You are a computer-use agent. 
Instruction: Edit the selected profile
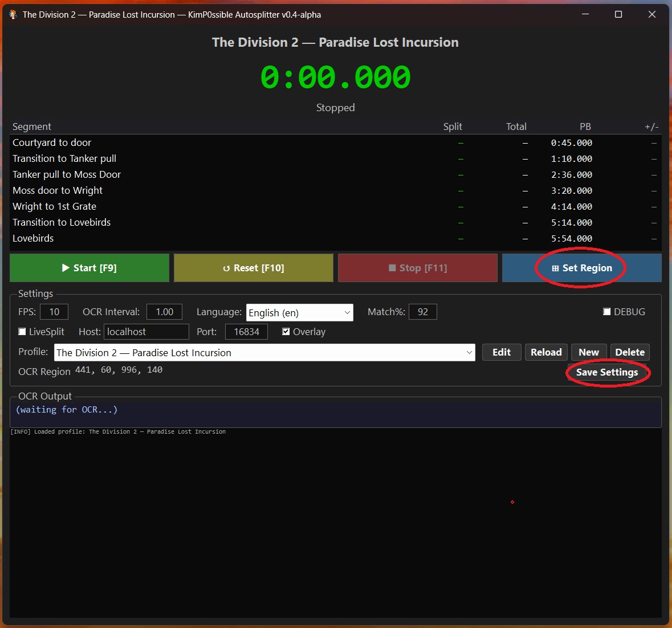click(502, 352)
